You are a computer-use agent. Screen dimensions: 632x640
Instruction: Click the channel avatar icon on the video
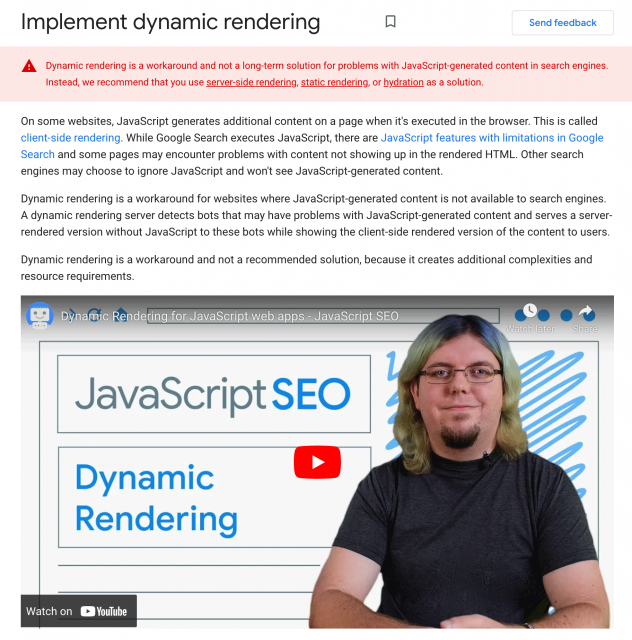(x=40, y=316)
